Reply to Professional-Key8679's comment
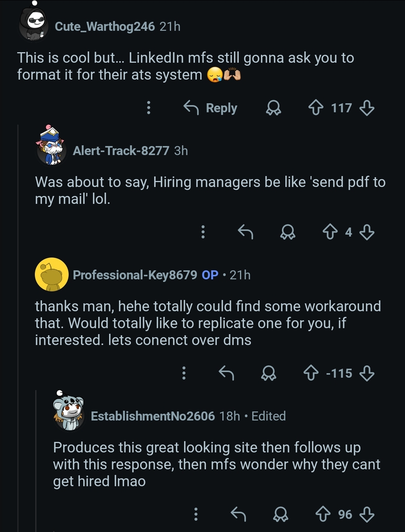405x532 pixels. click(x=226, y=373)
